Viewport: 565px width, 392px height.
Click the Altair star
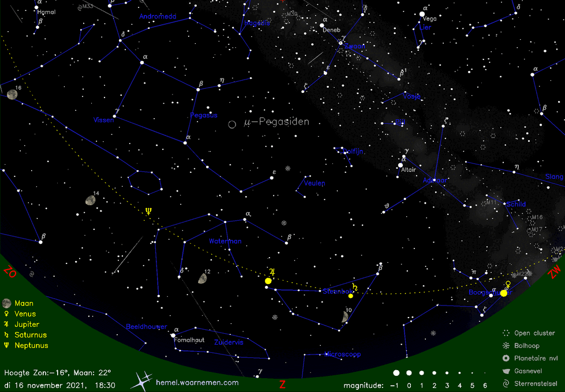click(401, 165)
